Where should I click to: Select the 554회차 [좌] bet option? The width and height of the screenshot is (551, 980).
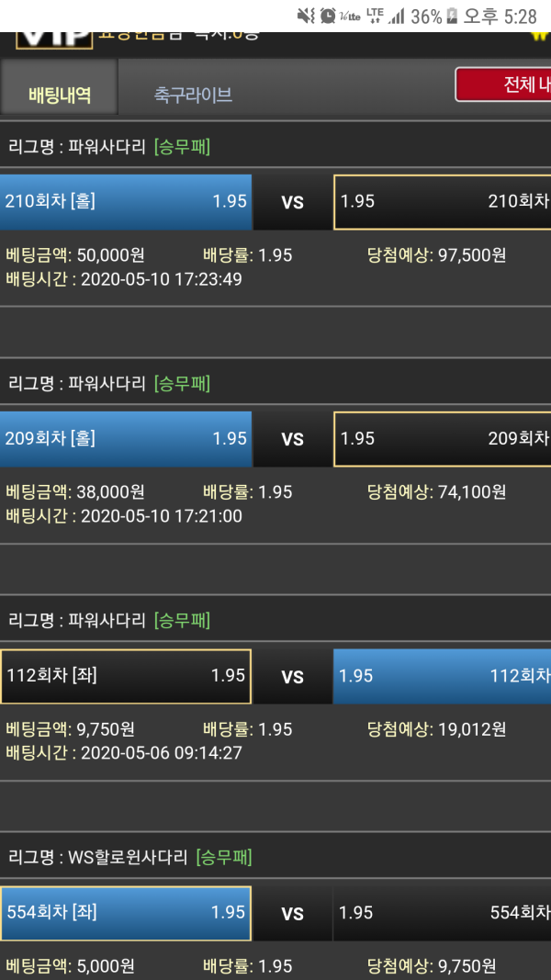[x=126, y=913]
